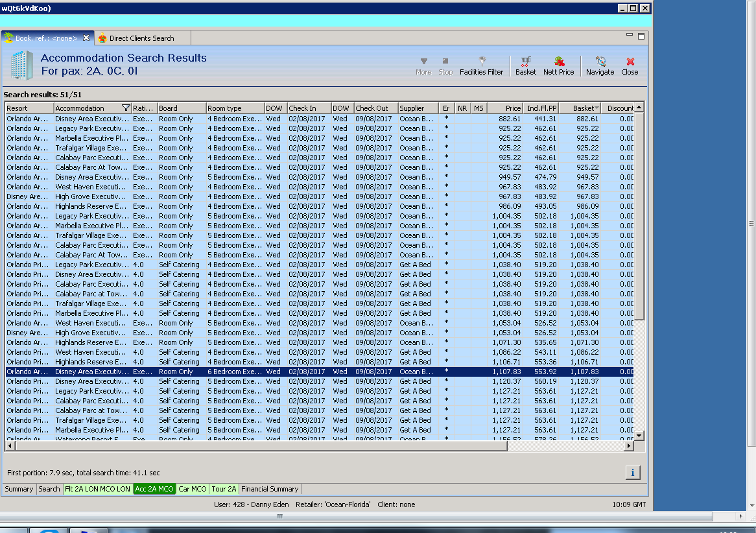Viewport: 756px width, 533px height.
Task: Close the Book. ref. tab with its X
Action: (86, 38)
